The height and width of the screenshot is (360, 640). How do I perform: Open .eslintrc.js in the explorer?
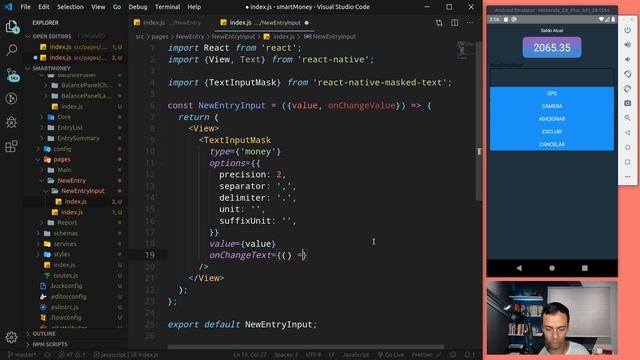(x=64, y=307)
